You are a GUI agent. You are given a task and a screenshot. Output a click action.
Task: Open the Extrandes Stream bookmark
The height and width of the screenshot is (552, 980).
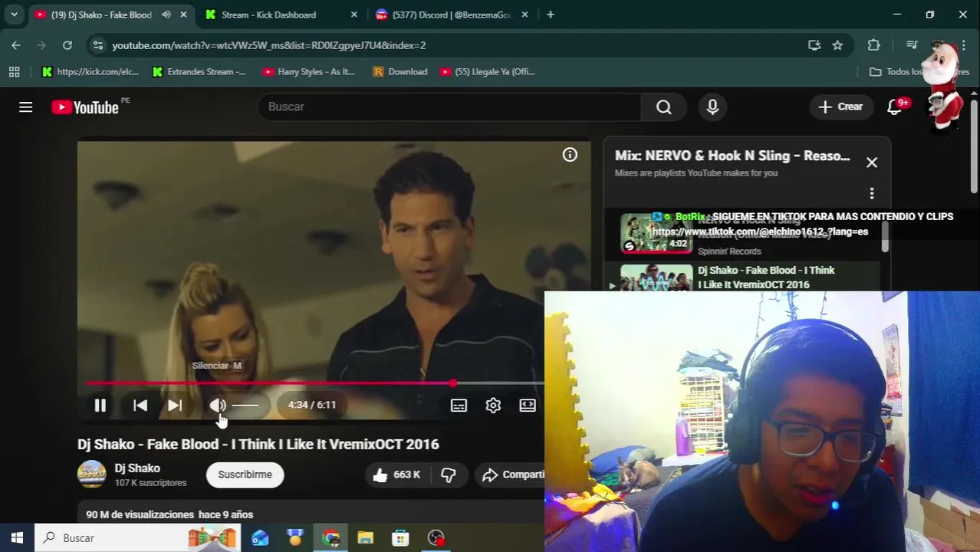pyautogui.click(x=199, y=71)
